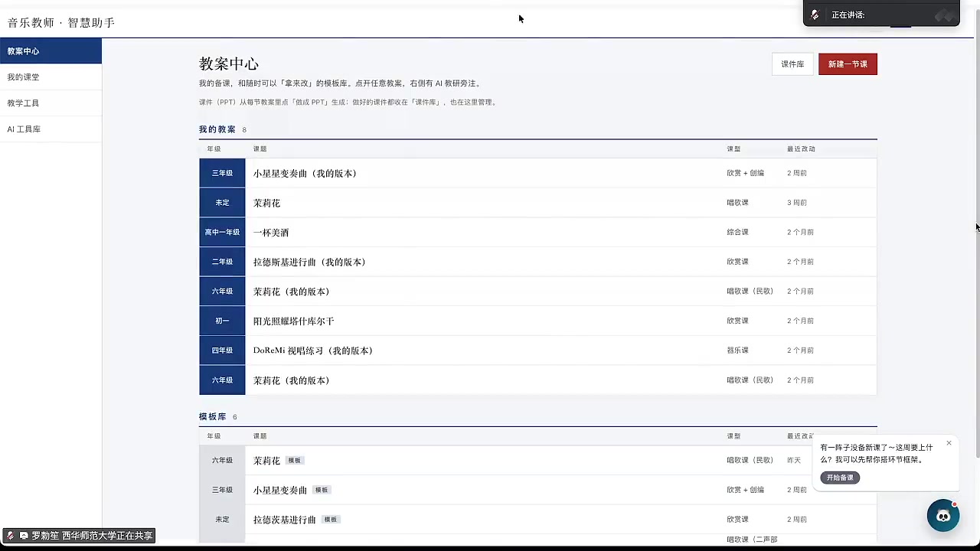Open the 阳光照耀塔什库尔干 lesson
Image resolution: width=980 pixels, height=551 pixels.
[294, 321]
